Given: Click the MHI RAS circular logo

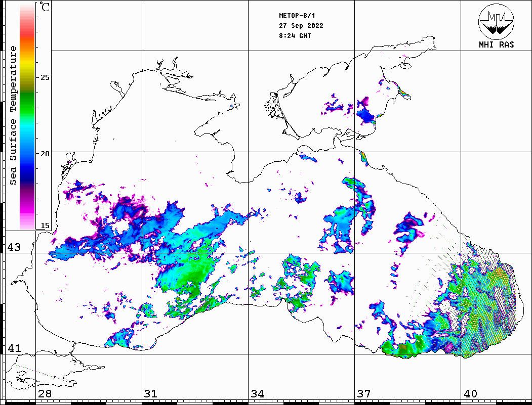Looking at the screenshot, I should pos(497,21).
